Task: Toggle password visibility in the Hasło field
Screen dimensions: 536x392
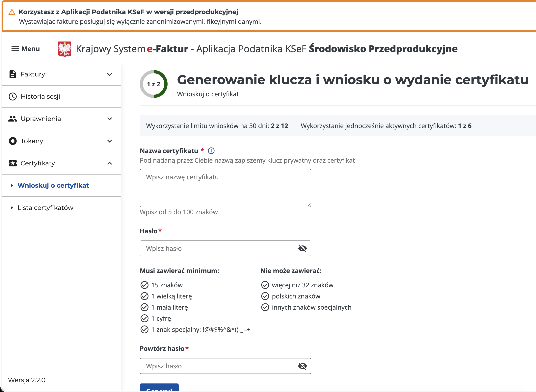Action: (302, 248)
